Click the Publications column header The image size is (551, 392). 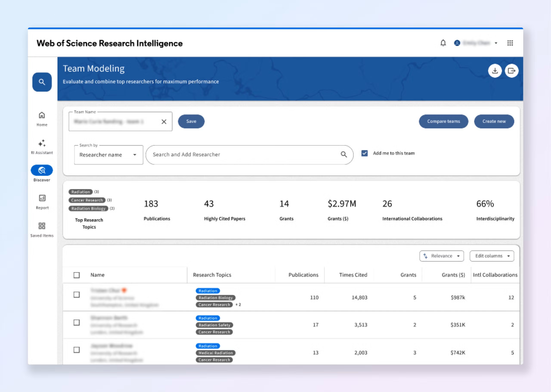tap(303, 275)
